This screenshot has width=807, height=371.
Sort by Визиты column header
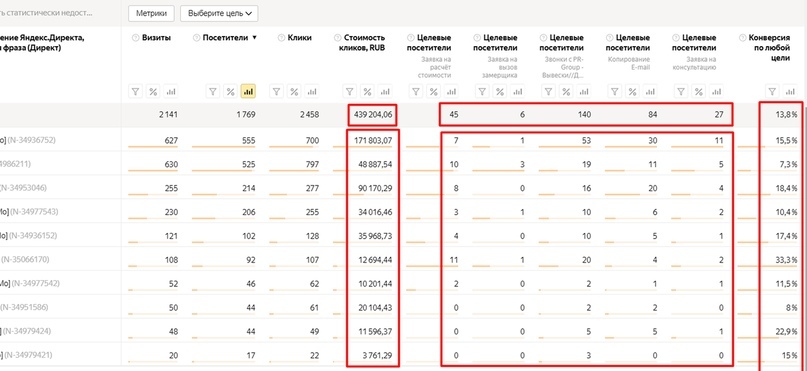[x=156, y=38]
